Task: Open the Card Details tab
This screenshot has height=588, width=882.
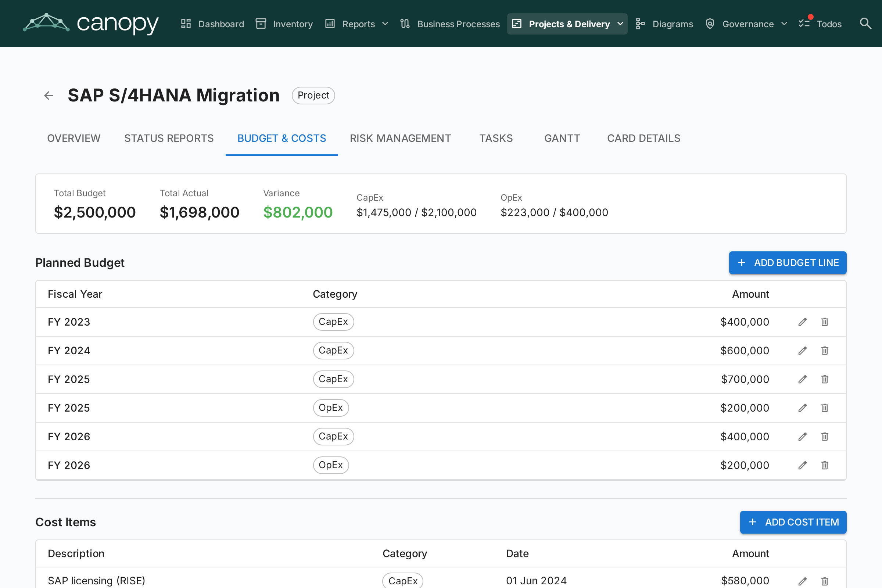Action: coord(644,139)
